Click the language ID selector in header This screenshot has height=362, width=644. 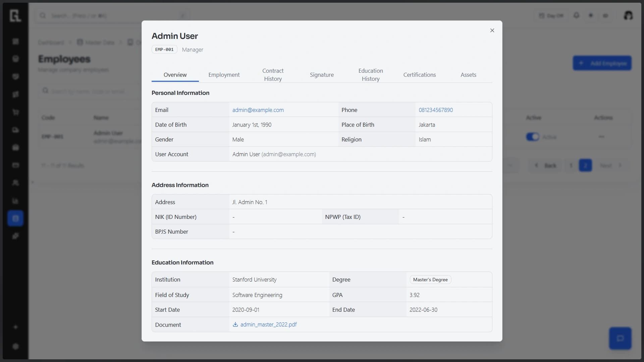point(605,15)
